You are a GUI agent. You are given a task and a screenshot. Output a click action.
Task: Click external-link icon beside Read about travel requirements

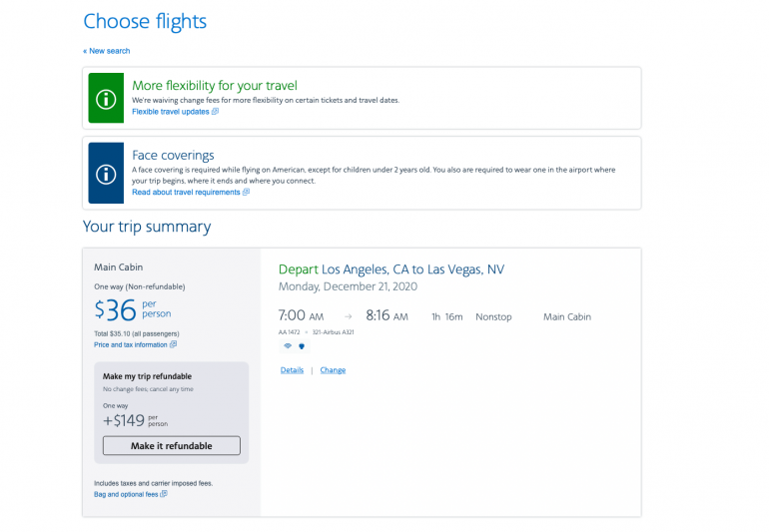coord(246,193)
